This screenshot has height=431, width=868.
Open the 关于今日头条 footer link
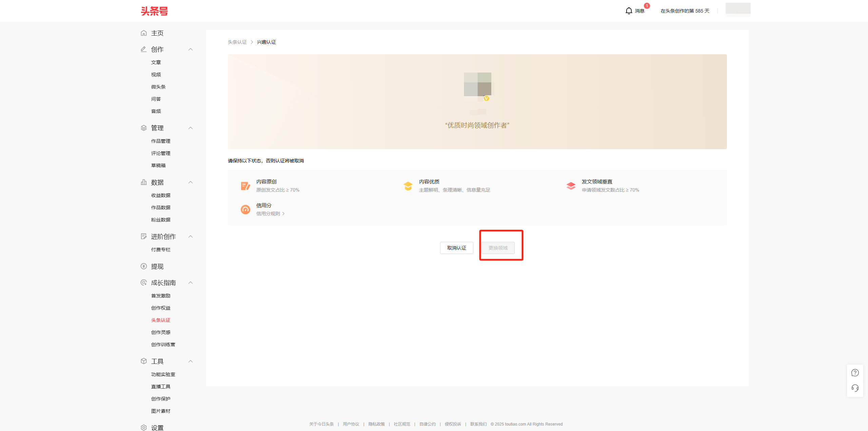321,424
